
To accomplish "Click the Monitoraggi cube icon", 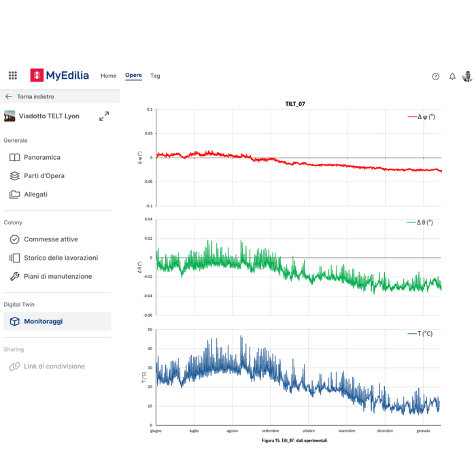I will click(x=14, y=321).
